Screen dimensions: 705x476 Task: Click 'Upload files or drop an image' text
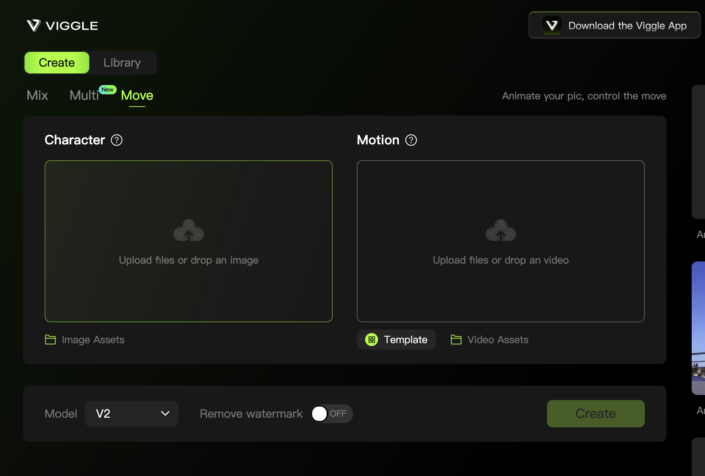coord(188,260)
